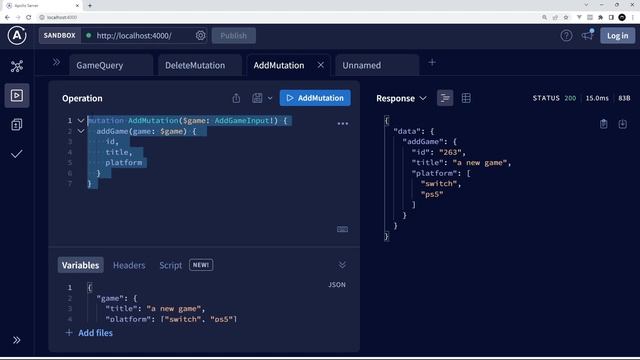Expand the documentation panel chevrons
Viewport: 640px width, 360px height.
(x=56, y=62)
